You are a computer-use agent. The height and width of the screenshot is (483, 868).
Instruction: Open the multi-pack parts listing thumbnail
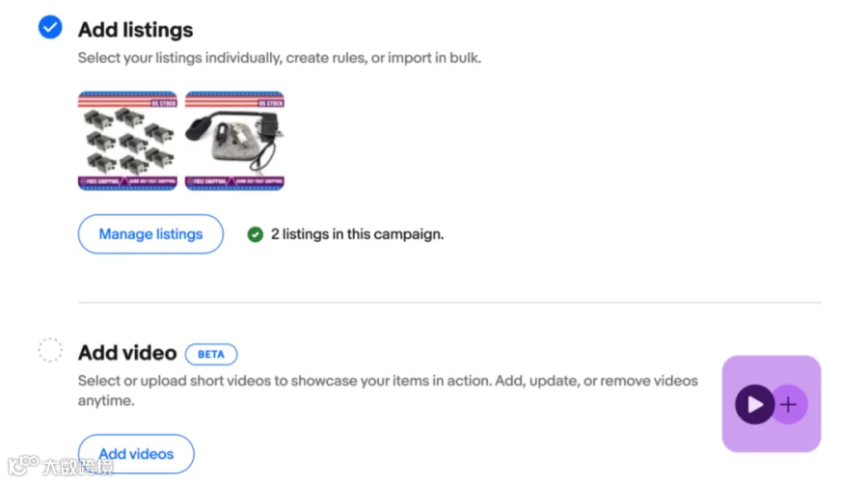coord(128,141)
